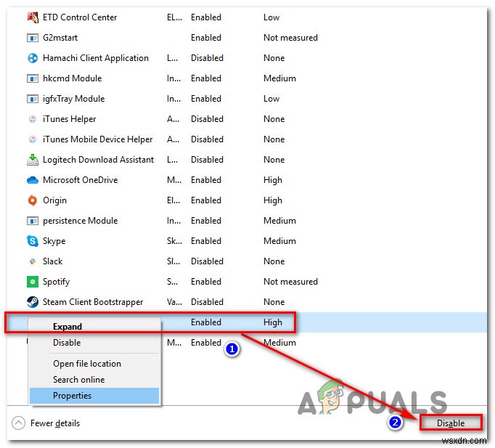The image size is (495, 448).
Task: Click High impact value for Microsoft OneDrive
Action: pos(273,180)
